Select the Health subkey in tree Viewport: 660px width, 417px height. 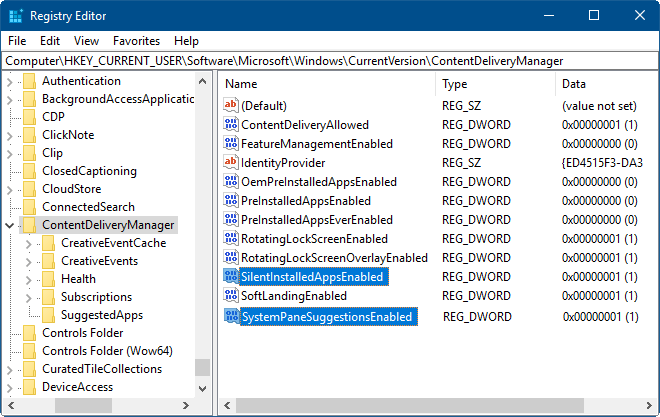(x=78, y=279)
